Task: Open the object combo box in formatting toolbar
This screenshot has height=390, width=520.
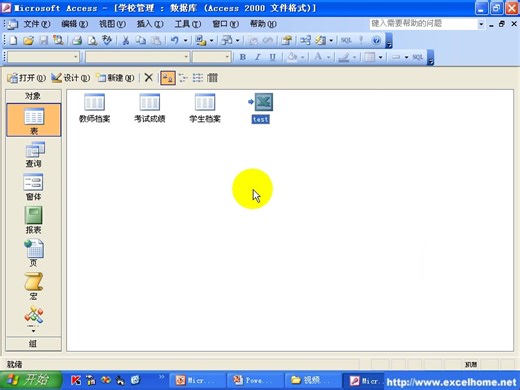Action: 44,57
